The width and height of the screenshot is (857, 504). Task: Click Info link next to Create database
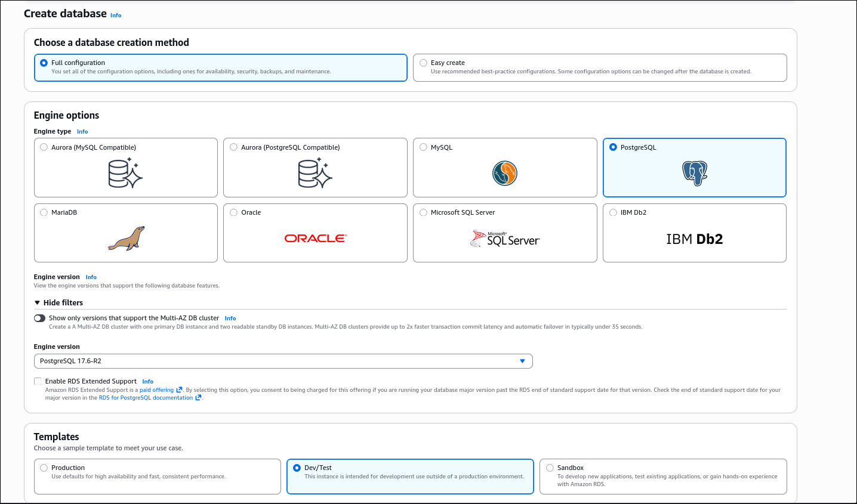coord(116,16)
